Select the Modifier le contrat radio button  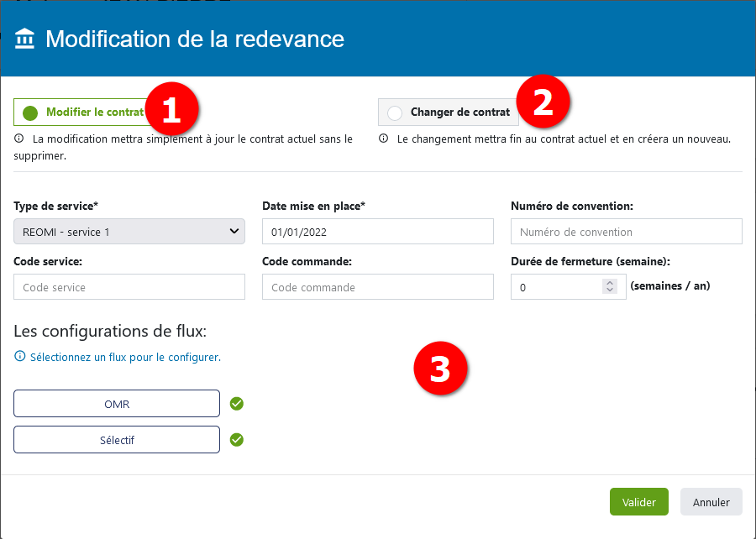[x=29, y=112]
